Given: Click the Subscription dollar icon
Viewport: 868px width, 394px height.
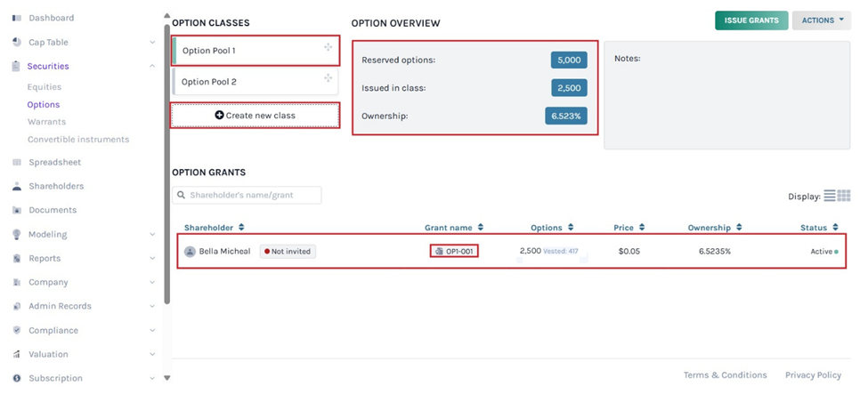Looking at the screenshot, I should coord(17,379).
